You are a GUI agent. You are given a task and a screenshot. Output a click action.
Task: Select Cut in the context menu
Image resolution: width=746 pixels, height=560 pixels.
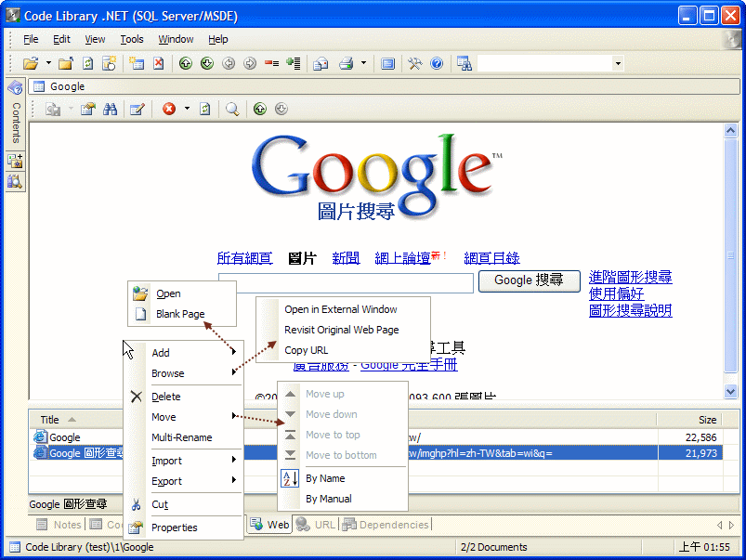click(184, 504)
